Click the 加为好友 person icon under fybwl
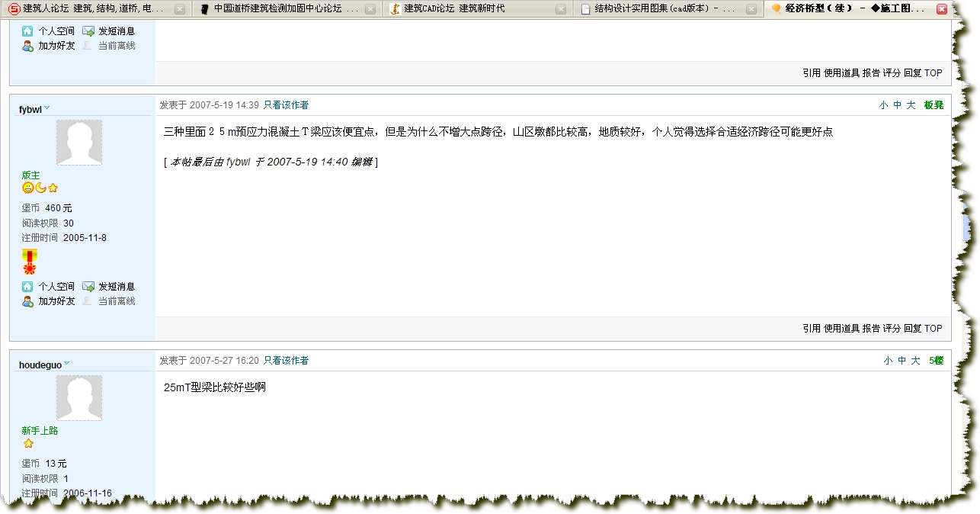 tap(27, 301)
